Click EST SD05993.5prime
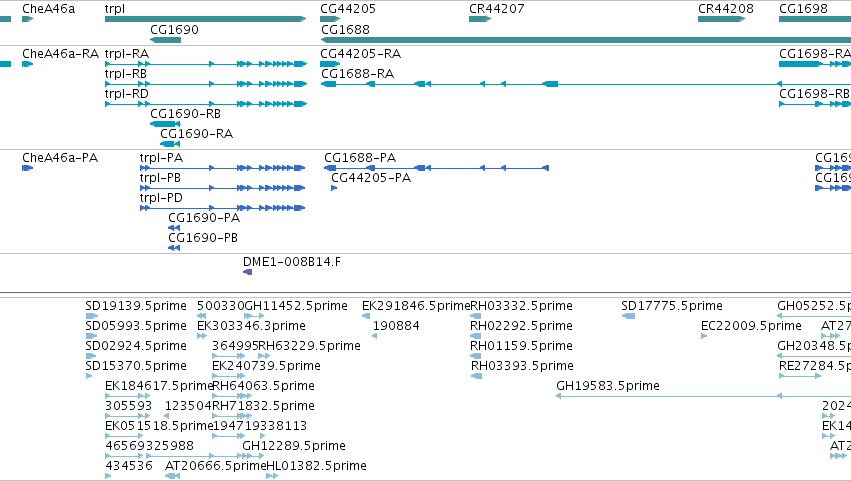This screenshot has height=481, width=851. click(x=136, y=326)
